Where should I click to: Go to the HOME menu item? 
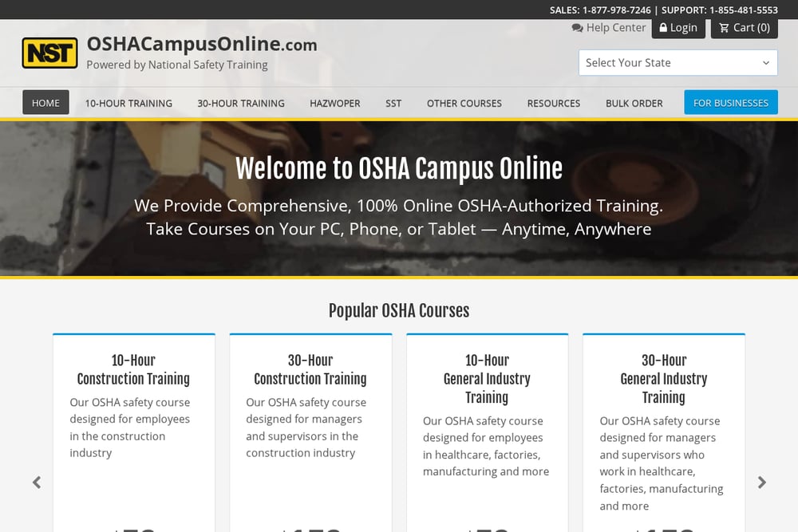tap(45, 103)
